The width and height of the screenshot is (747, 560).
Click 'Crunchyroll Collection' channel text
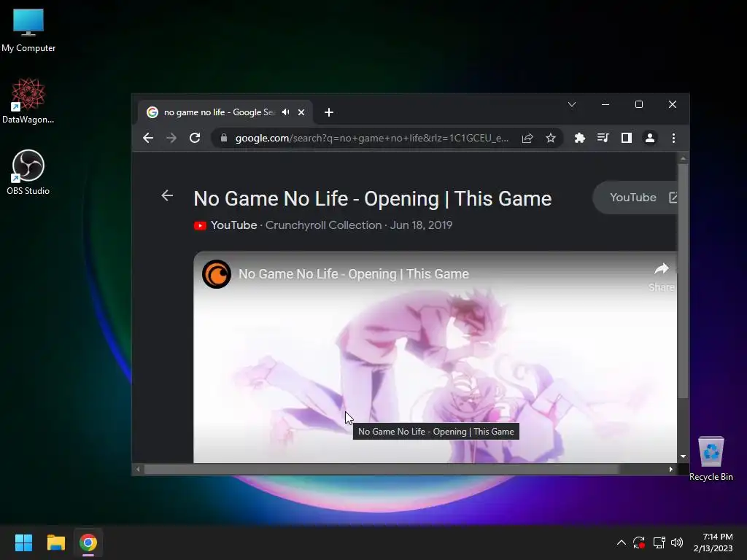coord(323,225)
